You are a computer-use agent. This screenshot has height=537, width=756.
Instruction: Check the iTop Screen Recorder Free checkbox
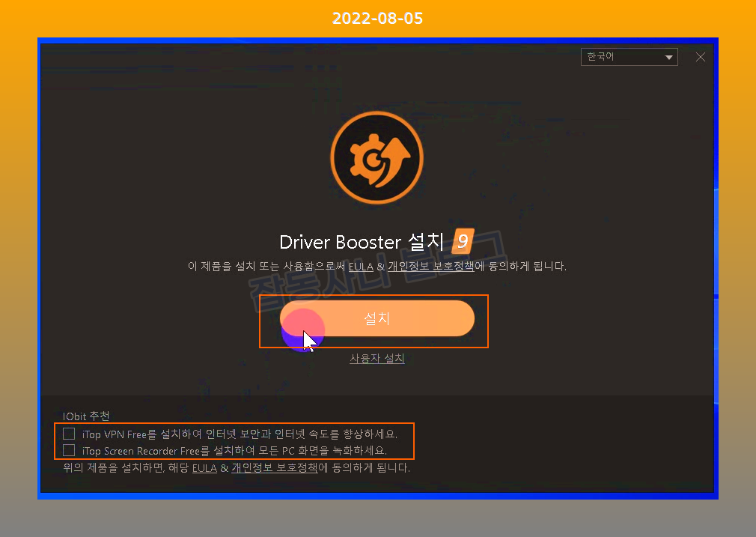pyautogui.click(x=69, y=450)
